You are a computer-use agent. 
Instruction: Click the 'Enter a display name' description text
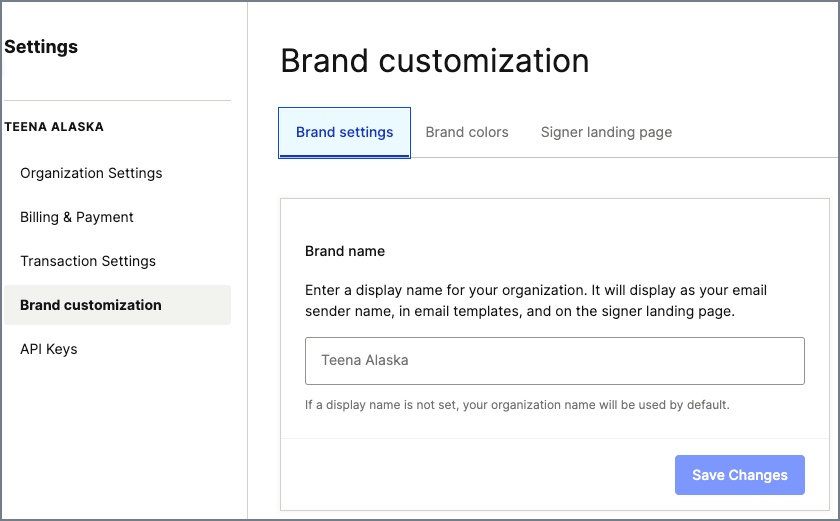(x=536, y=300)
